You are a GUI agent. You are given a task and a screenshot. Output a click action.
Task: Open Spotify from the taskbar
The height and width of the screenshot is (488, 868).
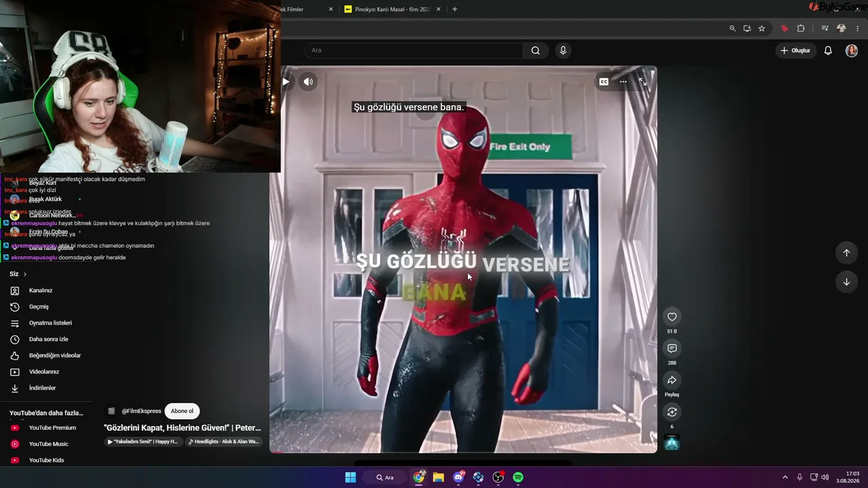point(518,477)
